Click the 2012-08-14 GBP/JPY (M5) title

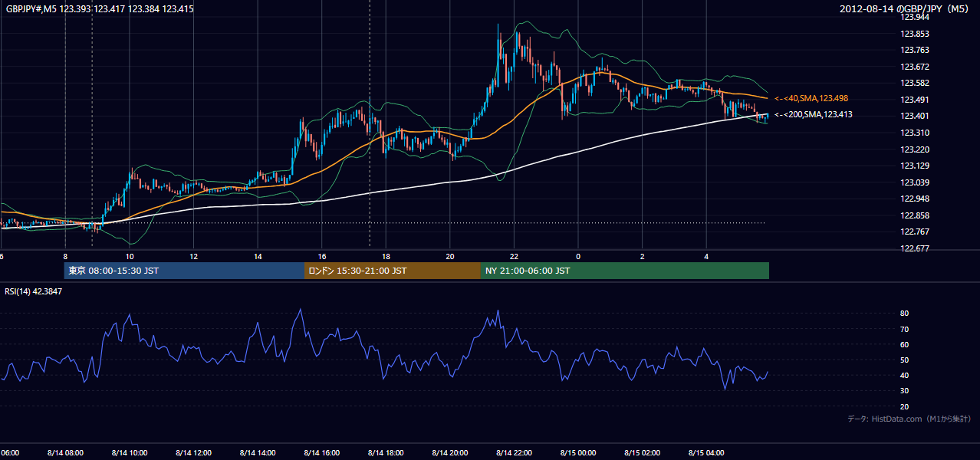[x=906, y=9]
